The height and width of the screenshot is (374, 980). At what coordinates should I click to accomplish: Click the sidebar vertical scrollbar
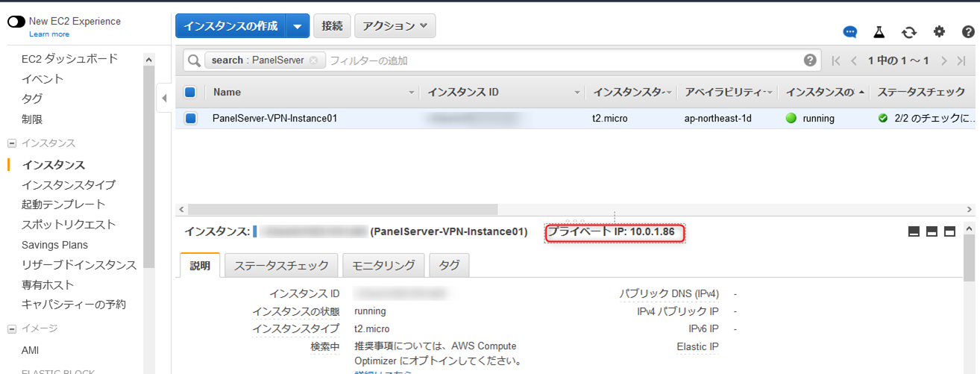coord(149,168)
